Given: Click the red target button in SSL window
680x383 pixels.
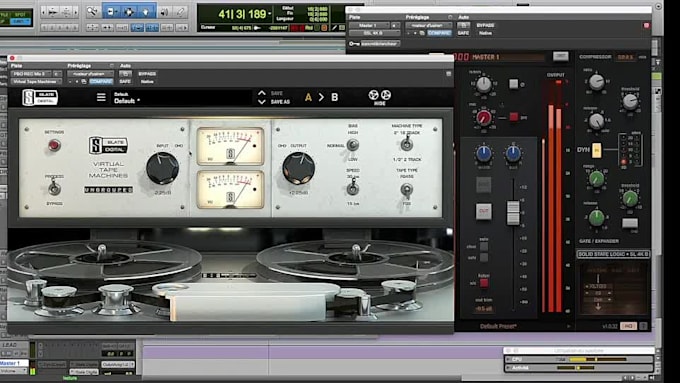Looking at the screenshot, I should point(646,26).
